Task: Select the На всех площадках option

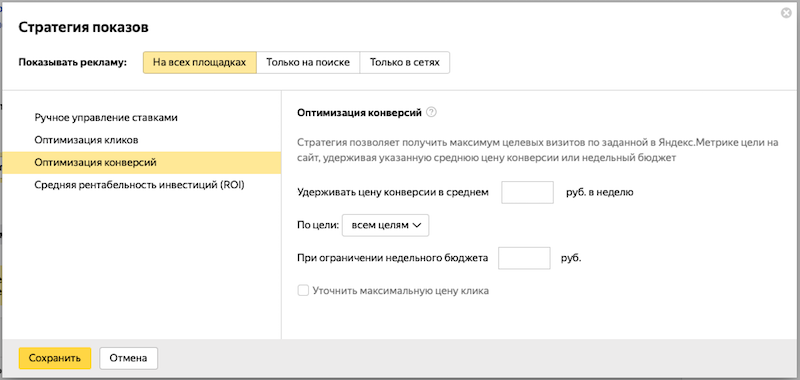Action: tap(199, 62)
